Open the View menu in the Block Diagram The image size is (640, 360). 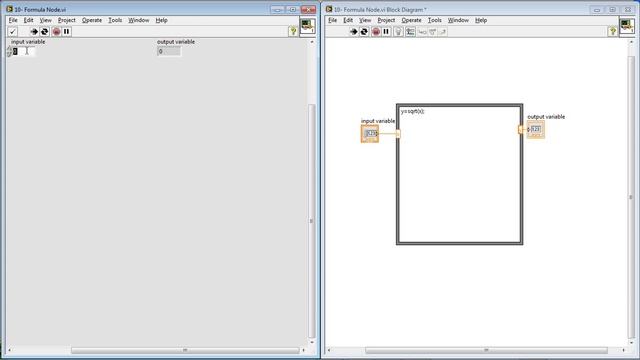pyautogui.click(x=365, y=20)
